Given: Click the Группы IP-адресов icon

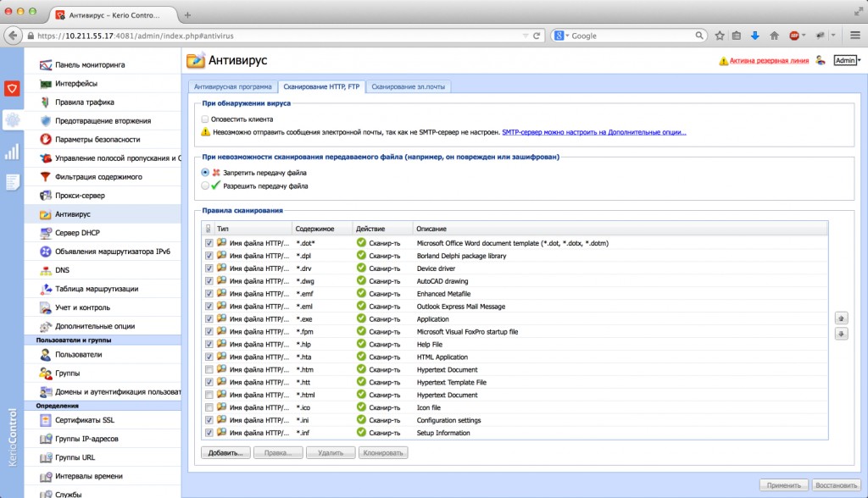Looking at the screenshot, I should (46, 439).
